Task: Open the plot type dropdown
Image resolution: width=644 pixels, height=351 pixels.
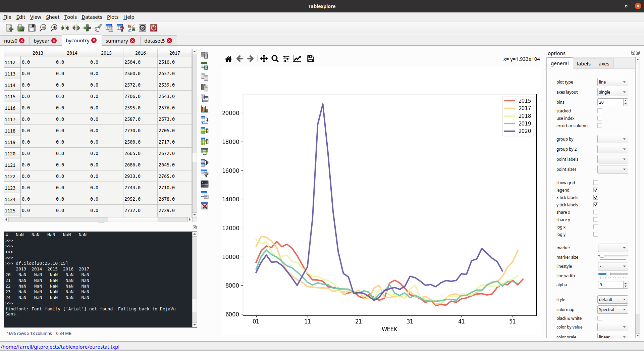Action: [612, 82]
